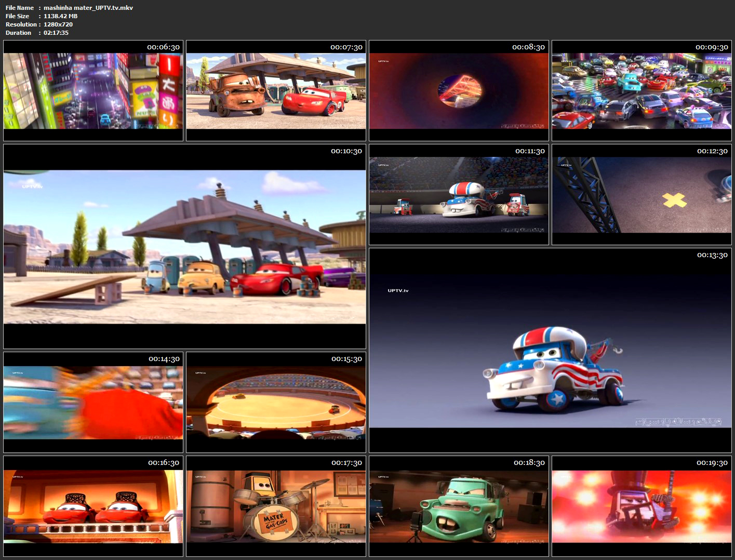Screen dimensions: 735x560
Task: Open the 00:06:30 neon city street thumbnail
Action: pos(93,90)
